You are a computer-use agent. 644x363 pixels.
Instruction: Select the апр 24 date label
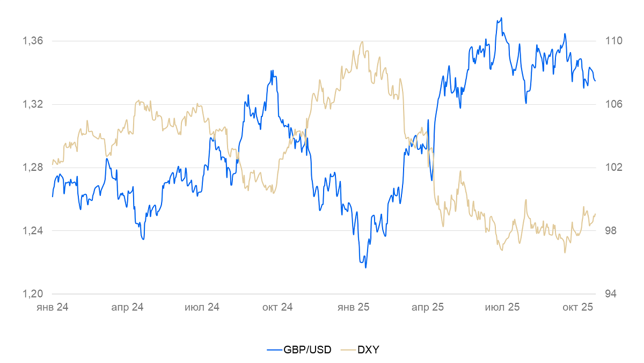pyautogui.click(x=127, y=308)
